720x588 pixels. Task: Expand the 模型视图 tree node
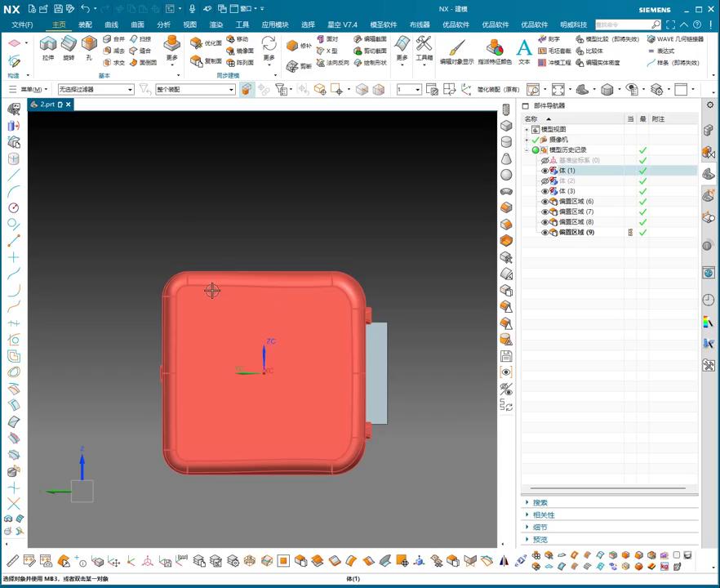click(x=527, y=130)
